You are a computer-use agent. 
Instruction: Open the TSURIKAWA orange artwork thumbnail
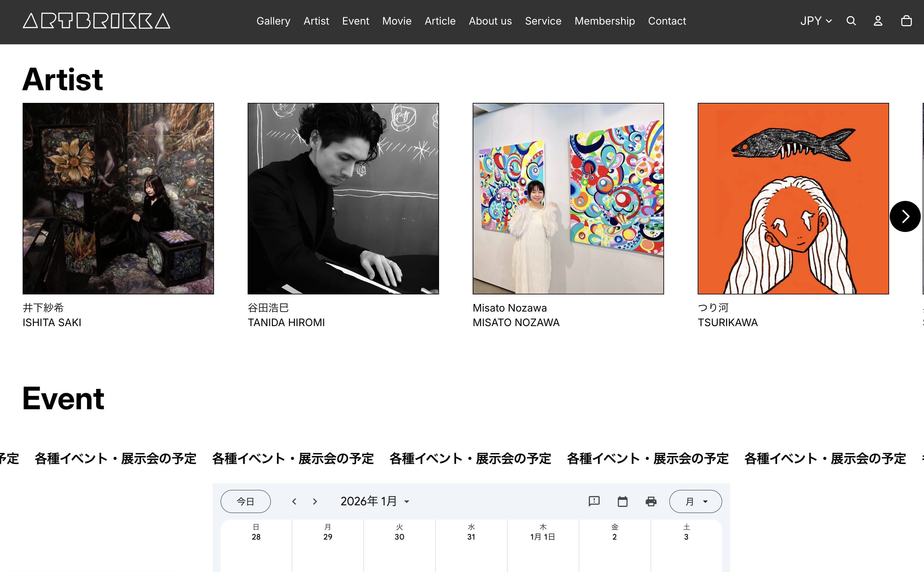[793, 198]
